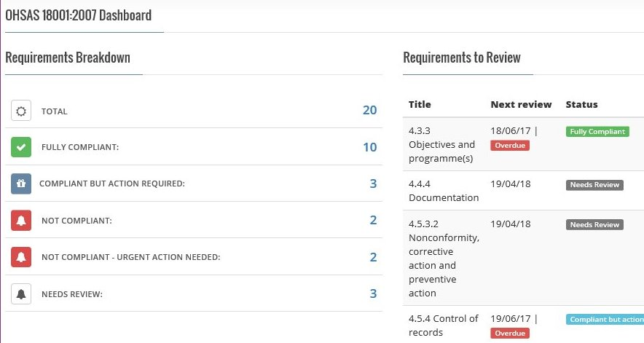Open the Fully Compliant count 10

pyautogui.click(x=369, y=147)
